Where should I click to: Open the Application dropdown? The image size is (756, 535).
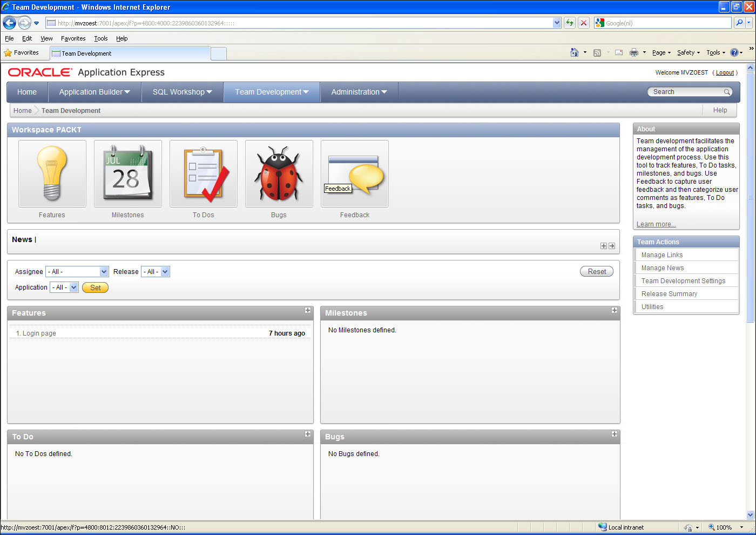[x=64, y=287]
